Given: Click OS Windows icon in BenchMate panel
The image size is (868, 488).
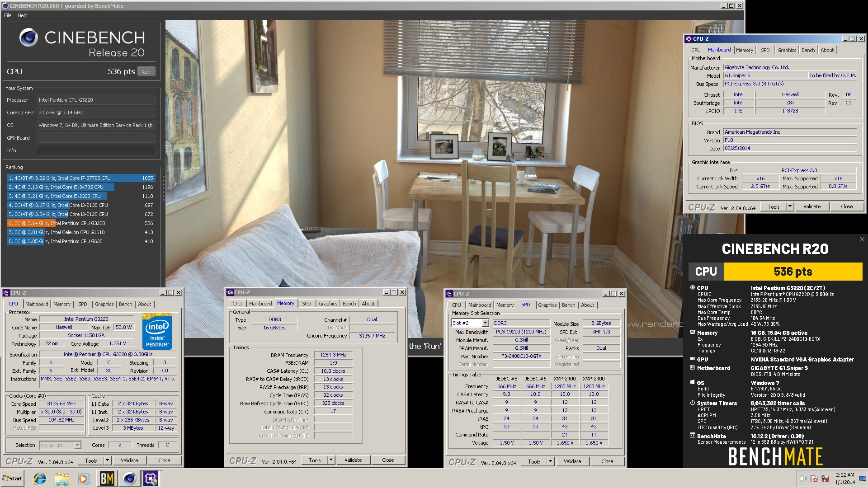Looking at the screenshot, I should [692, 382].
